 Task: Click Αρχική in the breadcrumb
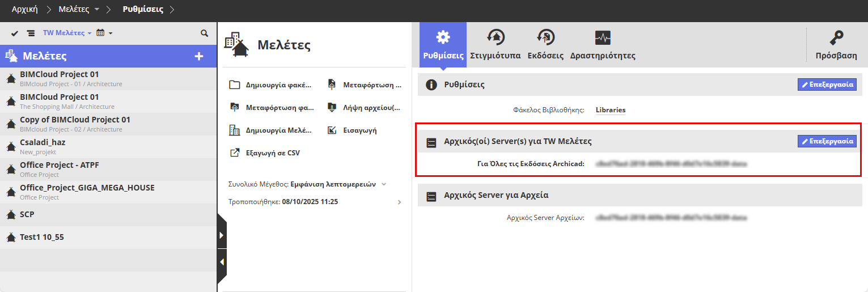[24, 9]
